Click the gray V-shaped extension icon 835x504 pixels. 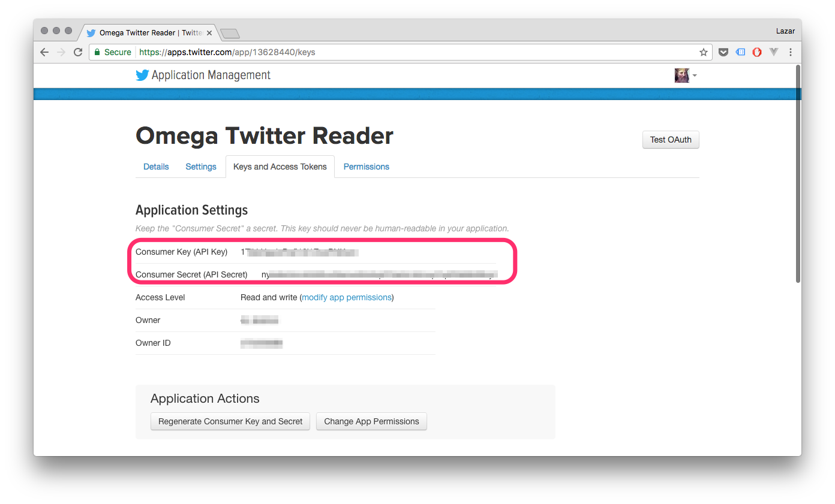click(774, 52)
